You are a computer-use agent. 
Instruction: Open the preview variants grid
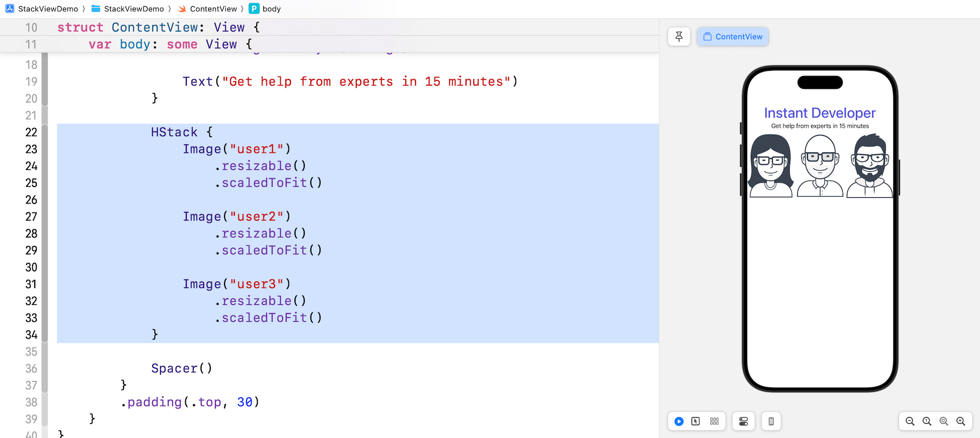714,421
